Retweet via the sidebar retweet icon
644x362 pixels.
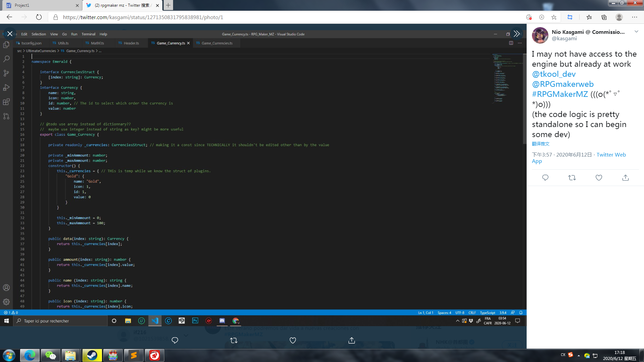pyautogui.click(x=572, y=178)
